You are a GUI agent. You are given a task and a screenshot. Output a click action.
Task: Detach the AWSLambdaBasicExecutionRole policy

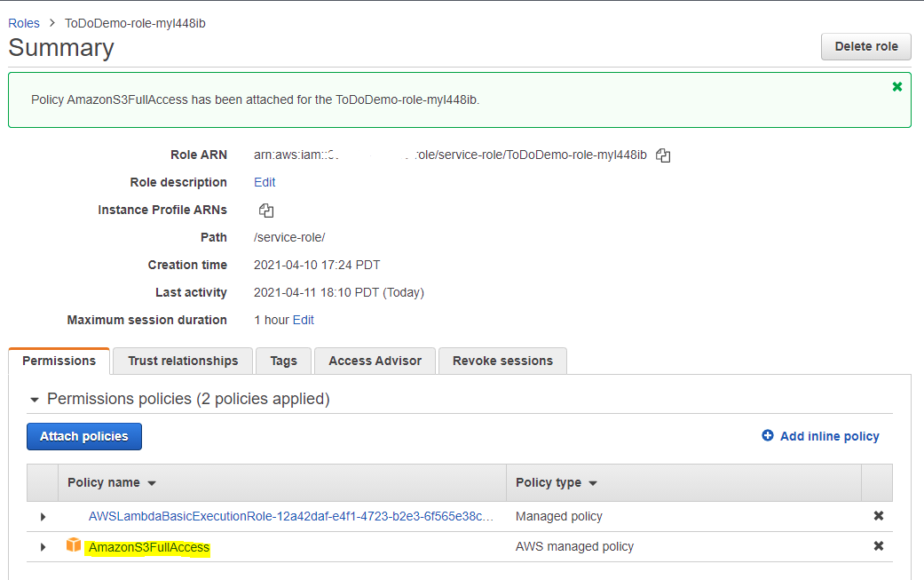[x=878, y=516]
